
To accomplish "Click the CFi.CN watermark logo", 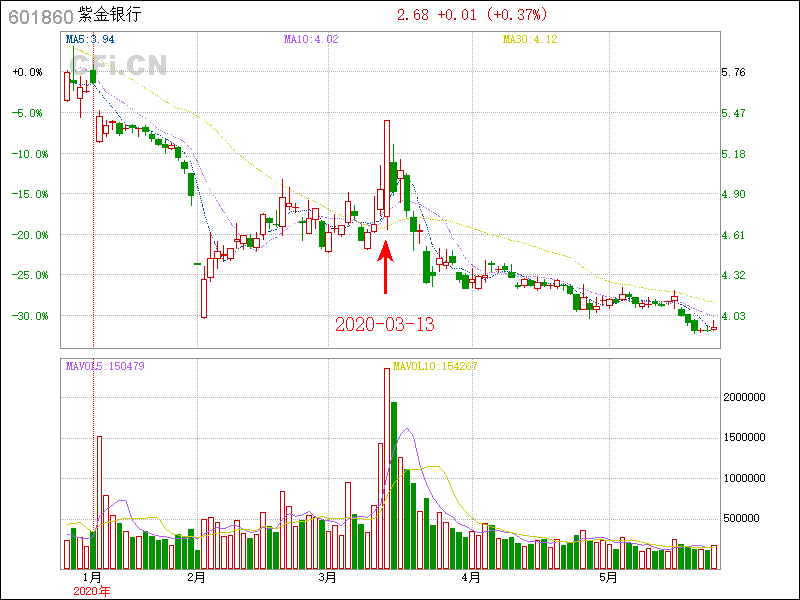I will [118, 64].
